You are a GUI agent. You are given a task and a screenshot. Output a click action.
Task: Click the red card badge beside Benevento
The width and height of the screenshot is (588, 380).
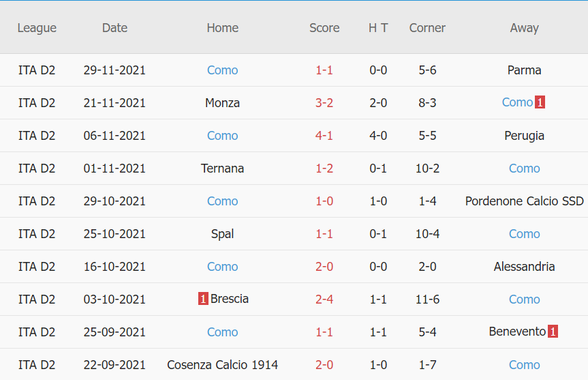tap(553, 332)
